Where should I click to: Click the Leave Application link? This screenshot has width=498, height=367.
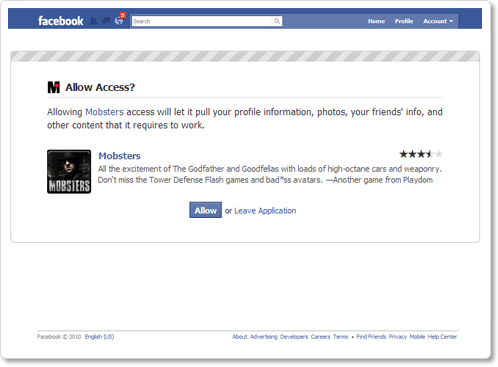pos(265,211)
